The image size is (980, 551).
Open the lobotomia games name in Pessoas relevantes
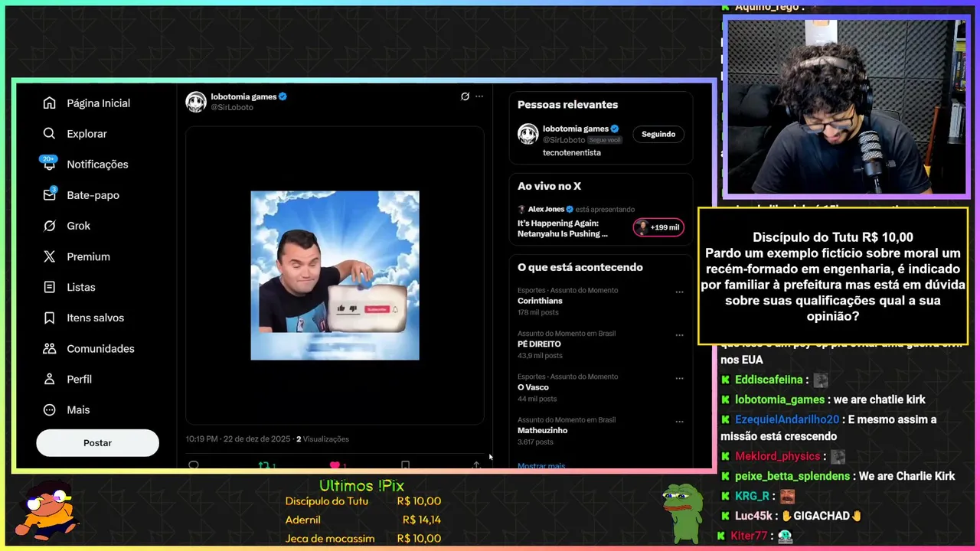pos(575,129)
